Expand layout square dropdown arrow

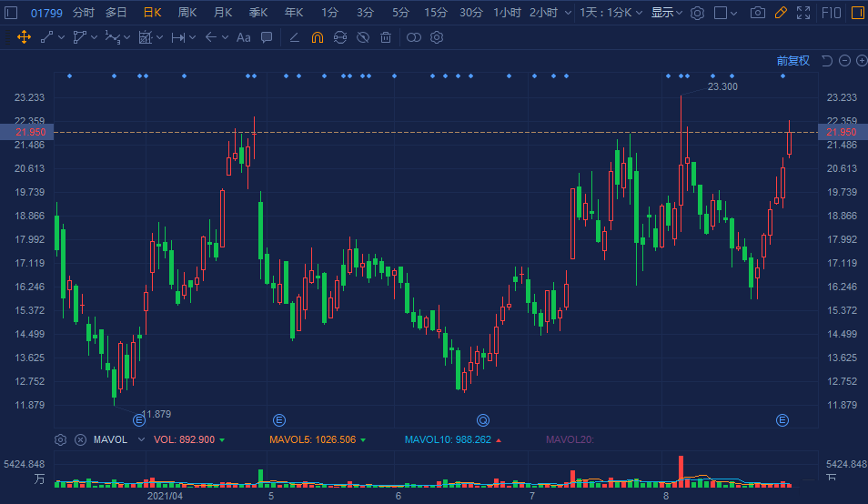point(734,13)
